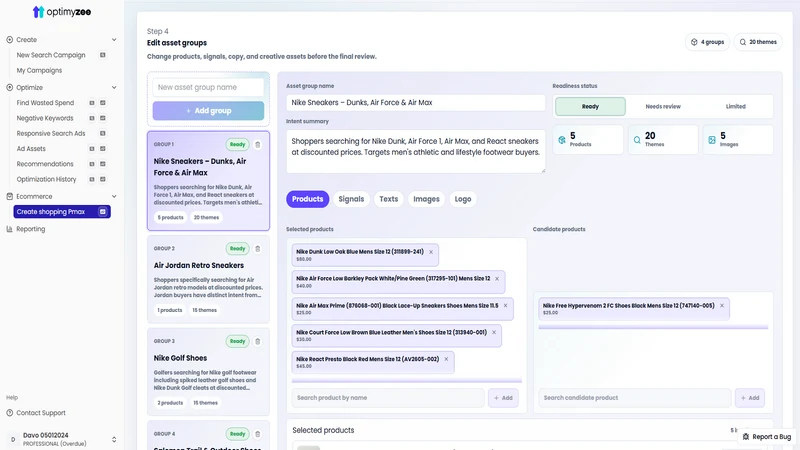Viewport: 800px width, 450px height.
Task: Collapse the Ecommerce sidebar section
Action: pos(114,196)
